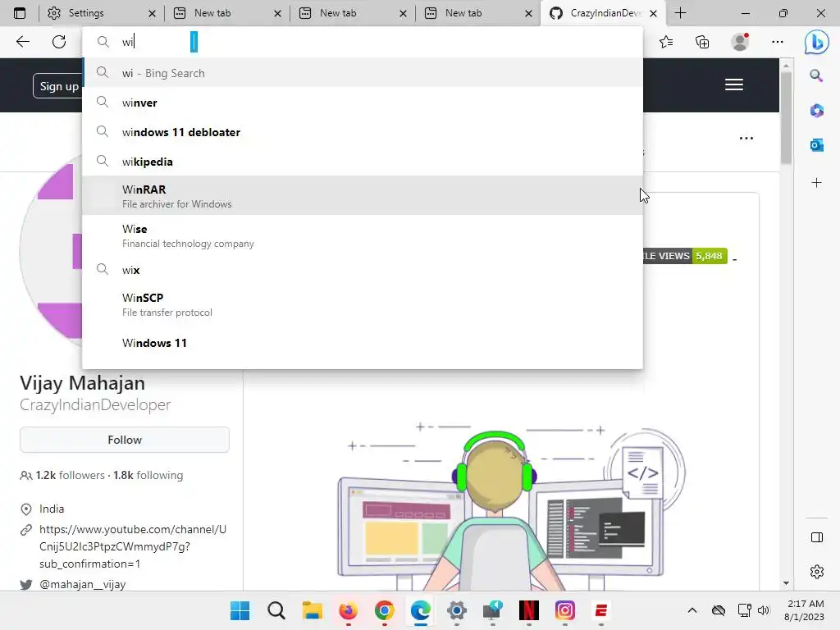Open taskbar Search
This screenshot has width=840, height=630.
pos(276,610)
